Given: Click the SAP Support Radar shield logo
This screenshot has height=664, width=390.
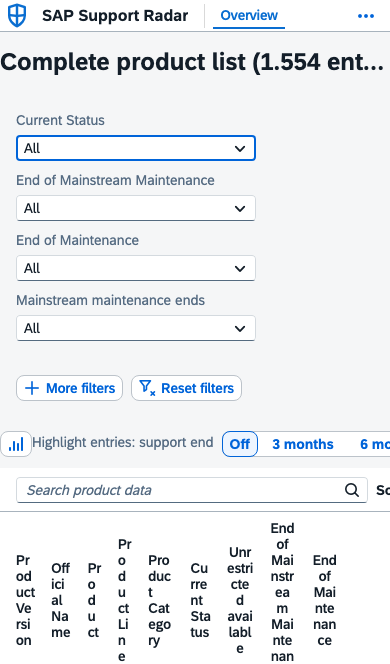Looking at the screenshot, I should 17,15.
